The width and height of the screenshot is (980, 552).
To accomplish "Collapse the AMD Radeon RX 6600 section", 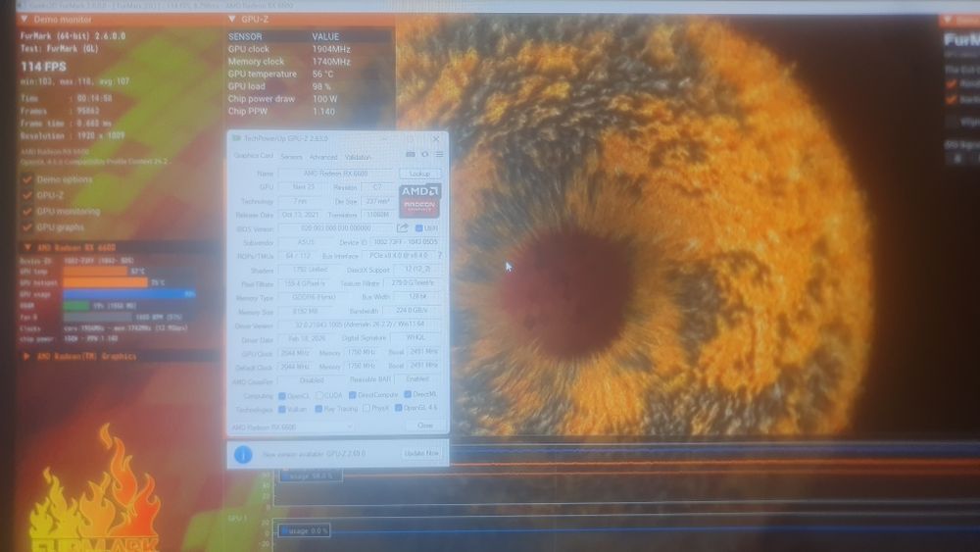I will [x=26, y=247].
